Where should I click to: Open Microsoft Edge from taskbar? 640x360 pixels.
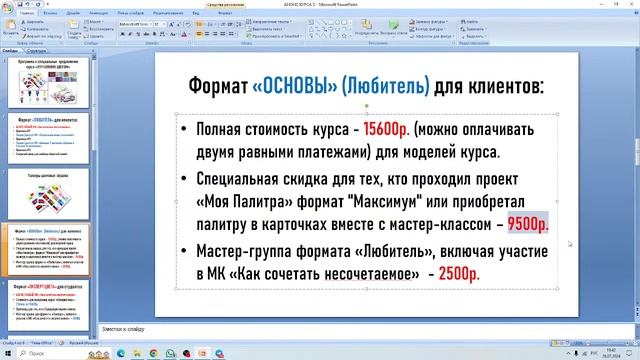point(121,353)
